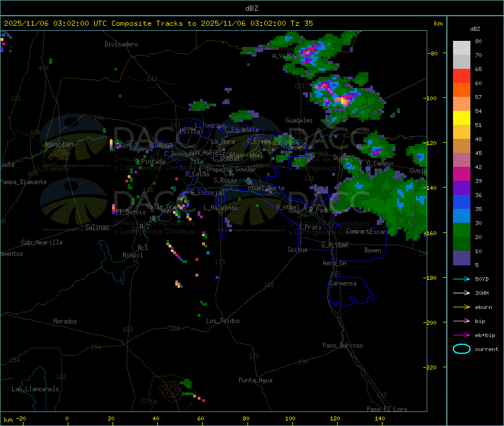This screenshot has height=426, width=504.
Task: Click the yellow eburn arrow in legend
Action: coord(461,307)
